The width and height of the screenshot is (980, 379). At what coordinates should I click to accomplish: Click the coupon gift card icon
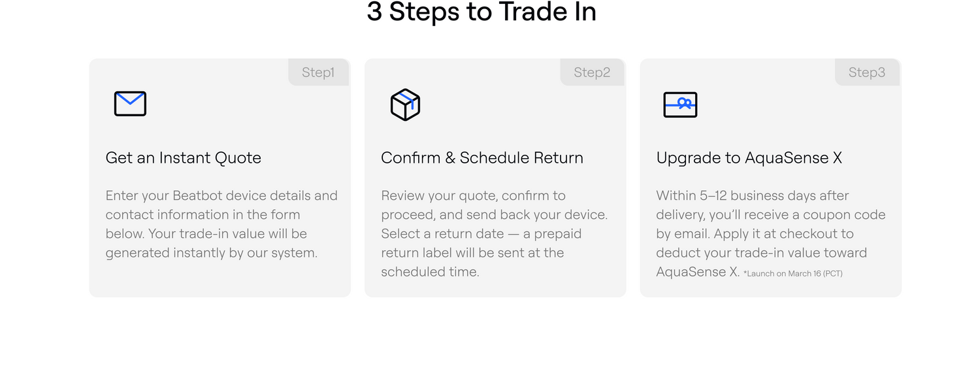(x=680, y=105)
